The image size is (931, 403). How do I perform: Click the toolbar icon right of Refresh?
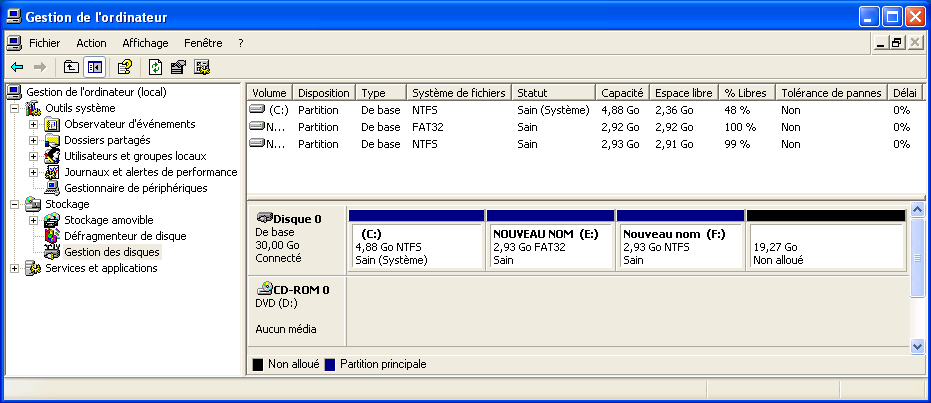click(x=178, y=67)
